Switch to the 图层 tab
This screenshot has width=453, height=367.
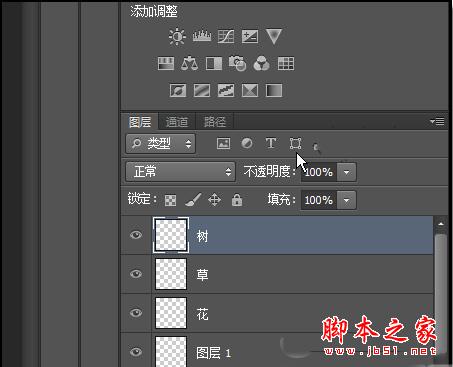(x=140, y=122)
